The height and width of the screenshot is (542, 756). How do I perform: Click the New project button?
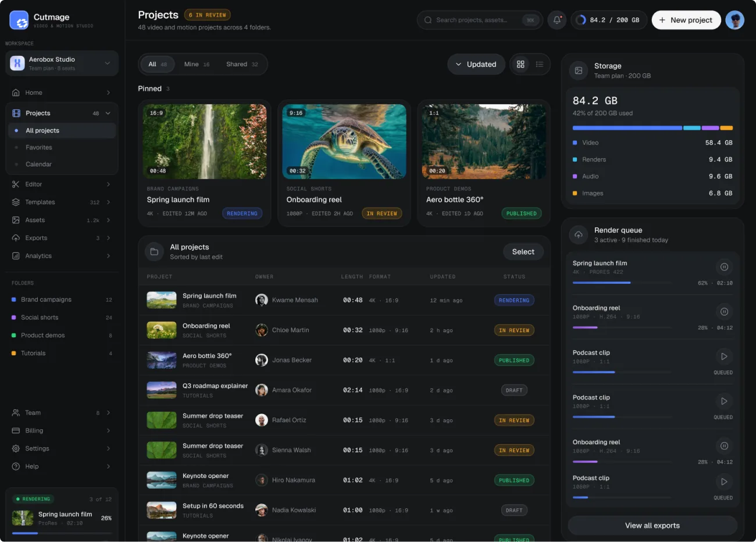[x=686, y=20]
